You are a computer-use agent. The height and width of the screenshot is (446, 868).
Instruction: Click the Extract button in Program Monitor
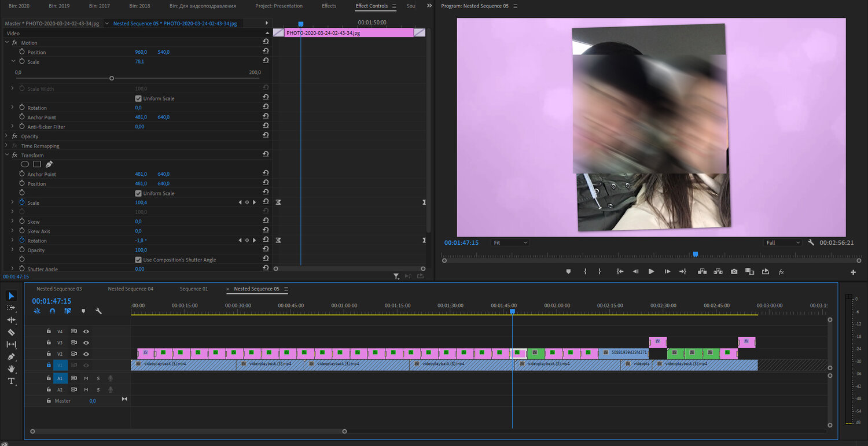point(718,271)
